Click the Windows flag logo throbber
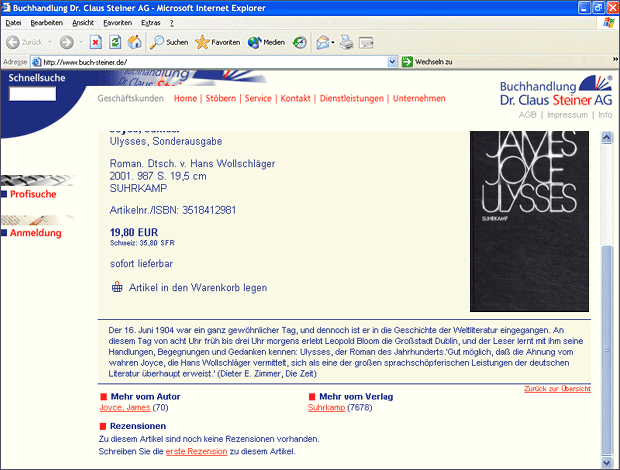This screenshot has height=470, width=620. coord(609,23)
